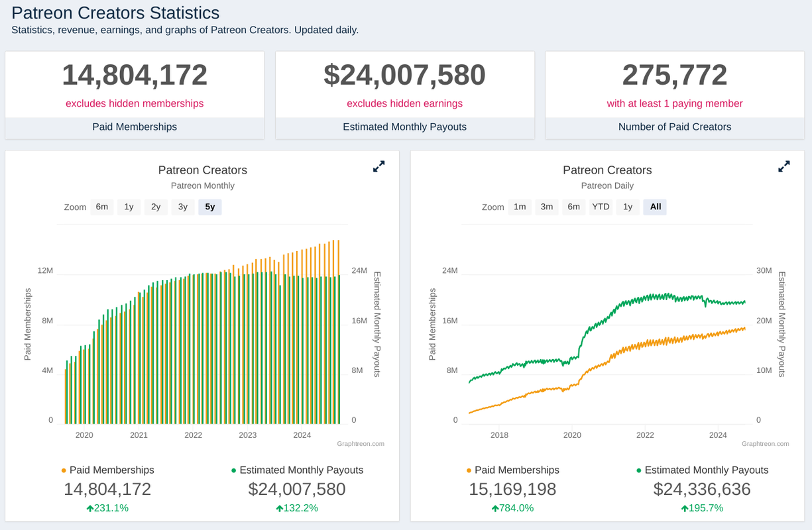Click the 132.2% growth indicator

coord(297,508)
